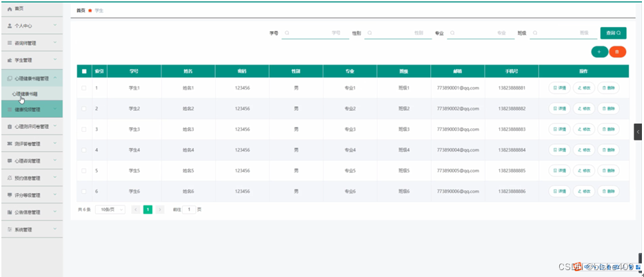Click the 班级 search input field
This screenshot has height=277, width=644.
click(x=563, y=33)
